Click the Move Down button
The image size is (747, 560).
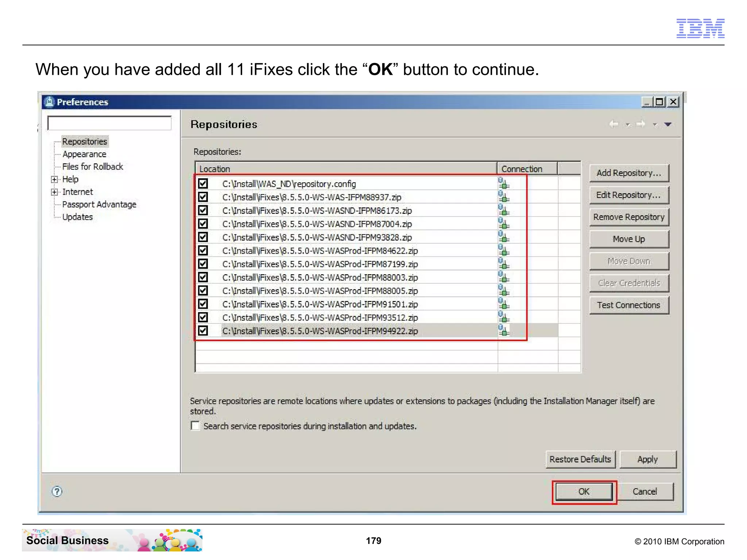click(629, 261)
